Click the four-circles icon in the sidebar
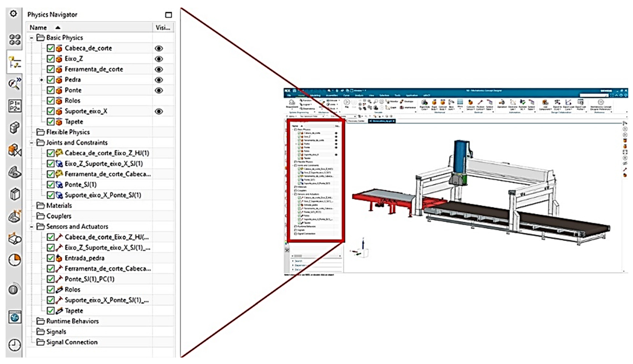The height and width of the screenshot is (364, 633). point(15,39)
